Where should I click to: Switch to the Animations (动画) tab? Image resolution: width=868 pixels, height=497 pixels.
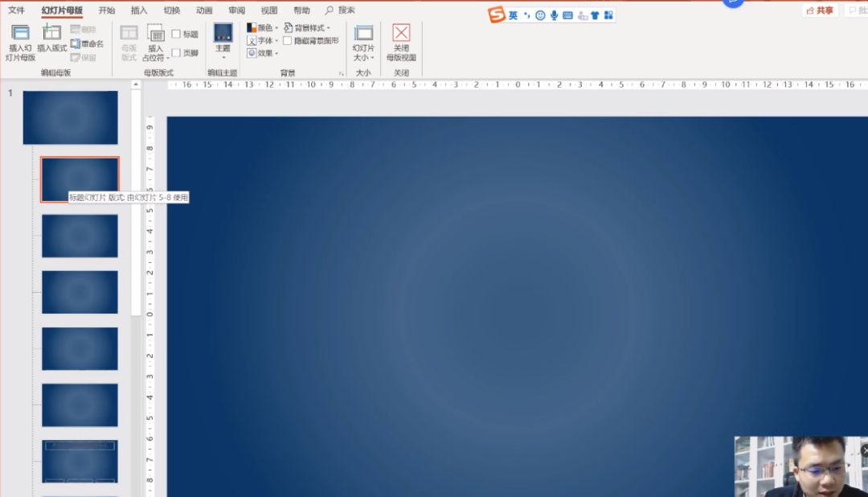[x=204, y=10]
